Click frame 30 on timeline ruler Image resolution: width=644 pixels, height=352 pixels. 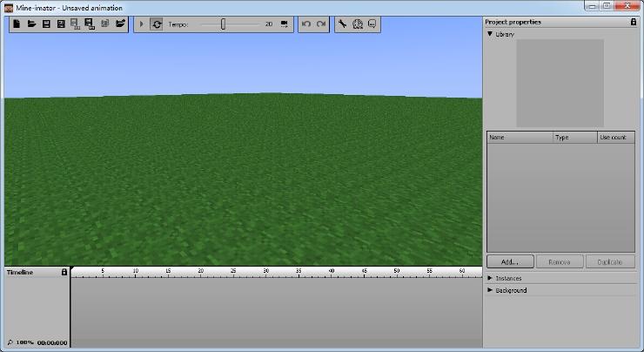point(266,271)
